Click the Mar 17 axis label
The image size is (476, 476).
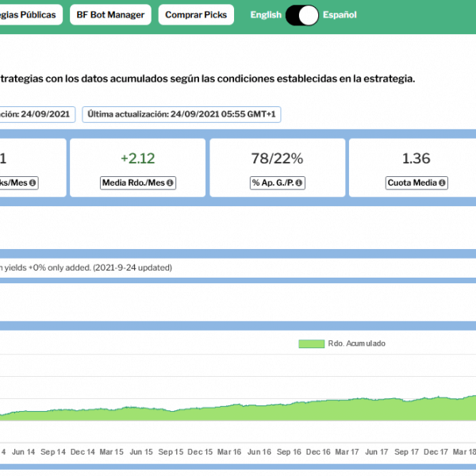pos(347,452)
